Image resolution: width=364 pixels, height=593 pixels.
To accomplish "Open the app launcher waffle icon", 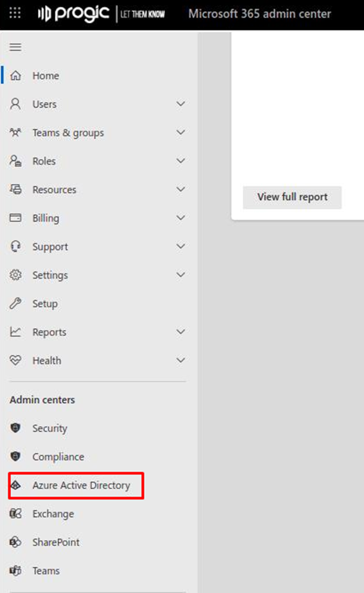I will coord(15,13).
